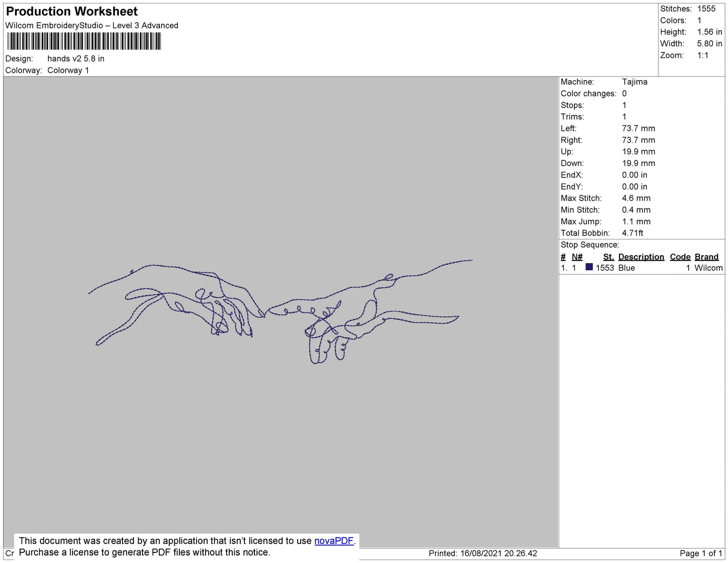Click the Down value 19.9 mm
The height and width of the screenshot is (563, 728).
(x=638, y=163)
